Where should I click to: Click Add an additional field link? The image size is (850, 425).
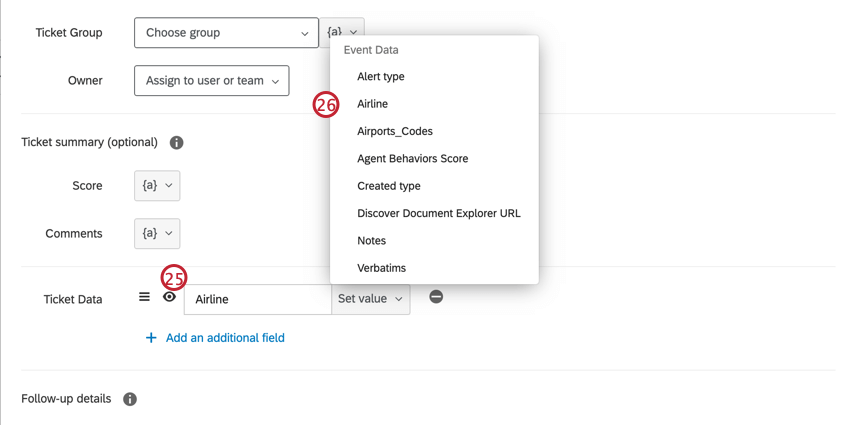(x=225, y=338)
